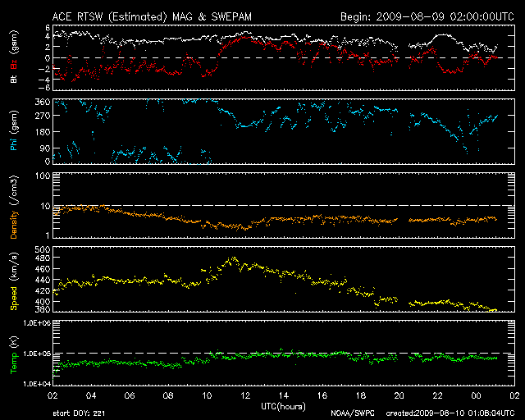
Task: Click the "12" hour label on the UTC axis
Action: pos(245,395)
